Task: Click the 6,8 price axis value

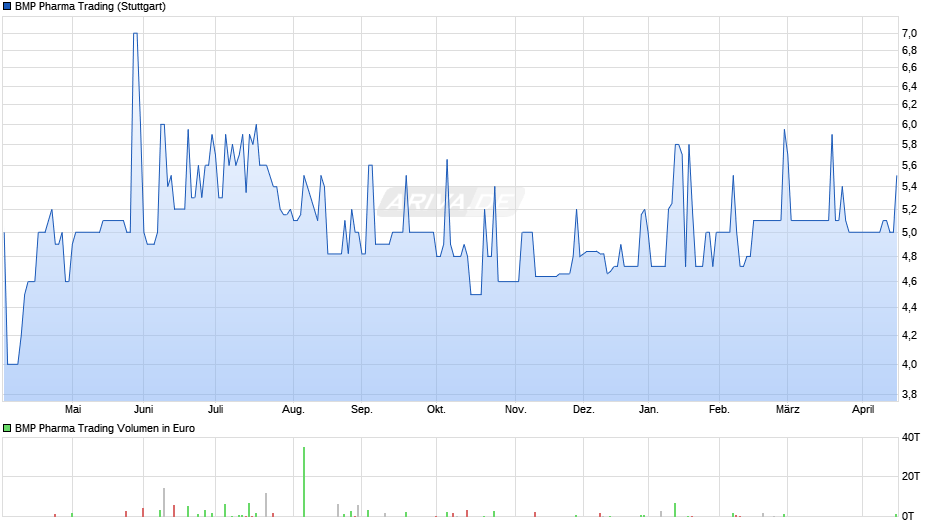Action: [909, 50]
